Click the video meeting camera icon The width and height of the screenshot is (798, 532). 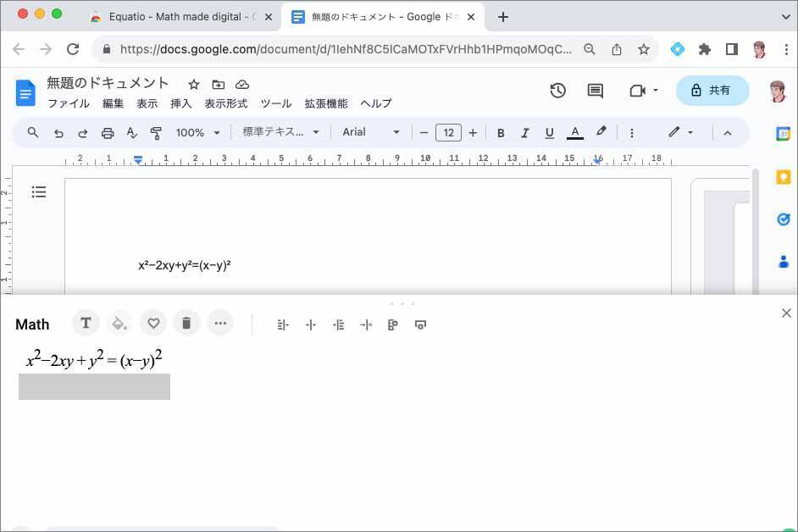point(637,91)
